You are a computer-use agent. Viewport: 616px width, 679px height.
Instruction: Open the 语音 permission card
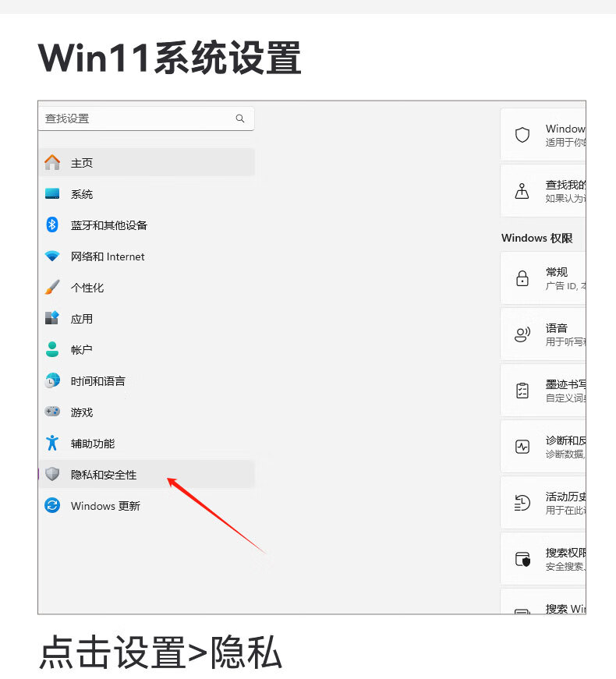tap(543, 334)
